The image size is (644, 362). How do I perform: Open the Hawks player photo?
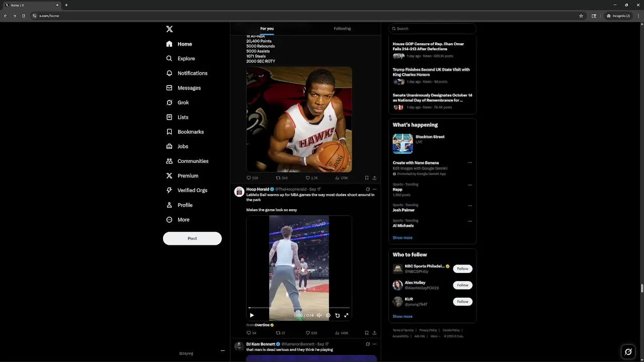coord(299,120)
